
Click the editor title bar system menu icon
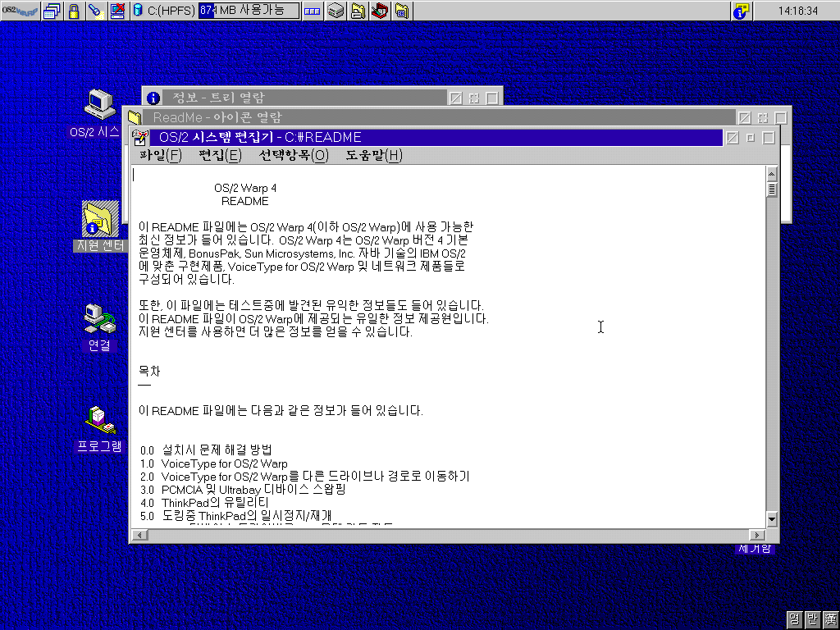139,138
